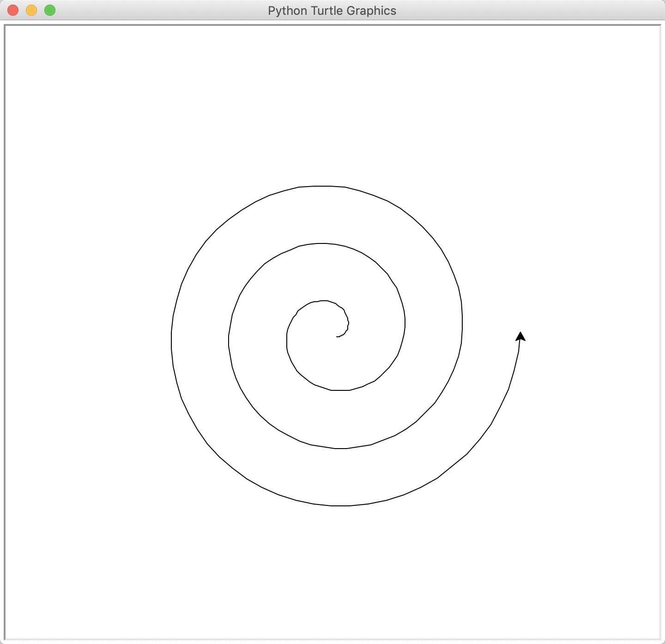Click the canvas border on the left edge
The image size is (665, 644).
click(x=4, y=323)
